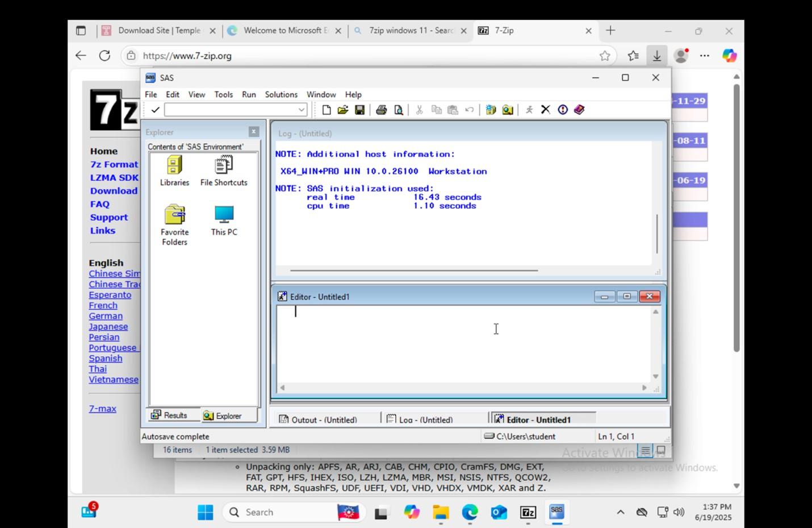The width and height of the screenshot is (812, 528).
Task: Open SAS Help book toolbar icon
Action: point(579,110)
